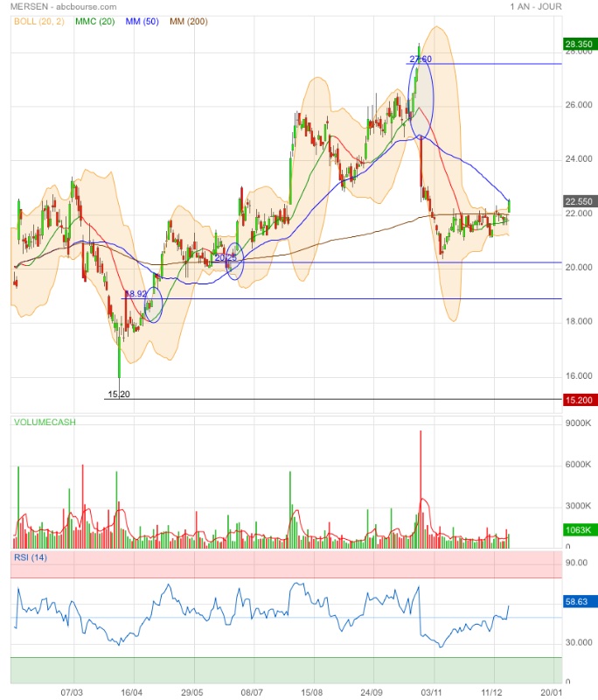The height and width of the screenshot is (700, 598).
Task: Click the 08/07 date axis label
Action: tap(252, 692)
